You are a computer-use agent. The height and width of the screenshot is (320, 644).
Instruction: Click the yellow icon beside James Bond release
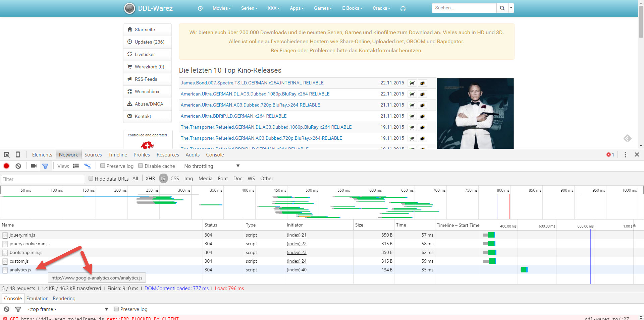[x=422, y=83]
